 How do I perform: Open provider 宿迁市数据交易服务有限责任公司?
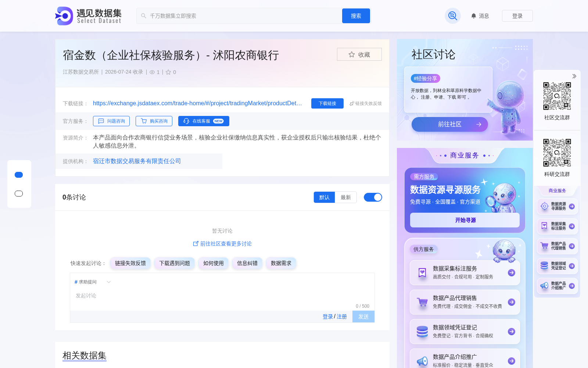pyautogui.click(x=137, y=161)
